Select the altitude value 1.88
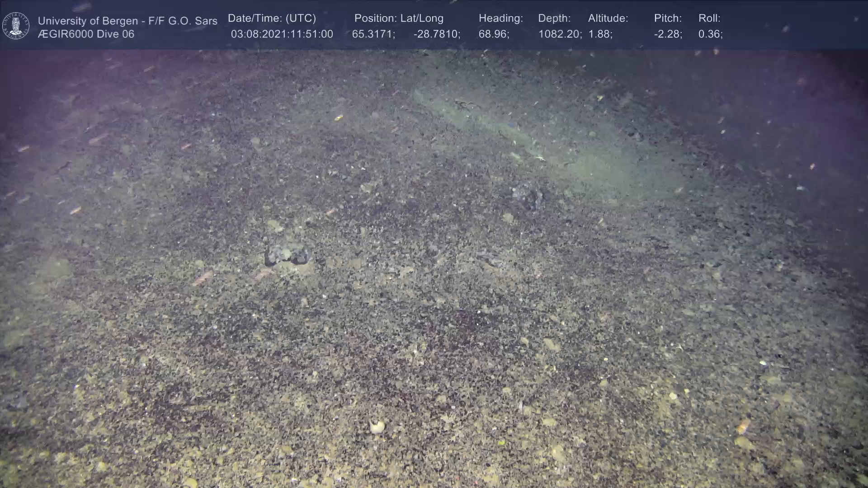The image size is (868, 488). pyautogui.click(x=600, y=34)
